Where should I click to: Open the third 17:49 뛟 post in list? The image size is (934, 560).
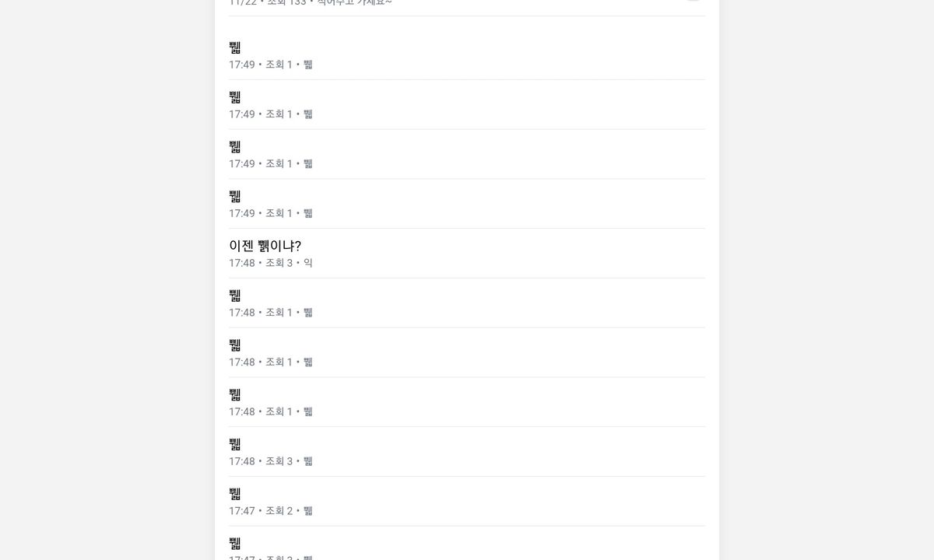pyautogui.click(x=235, y=147)
